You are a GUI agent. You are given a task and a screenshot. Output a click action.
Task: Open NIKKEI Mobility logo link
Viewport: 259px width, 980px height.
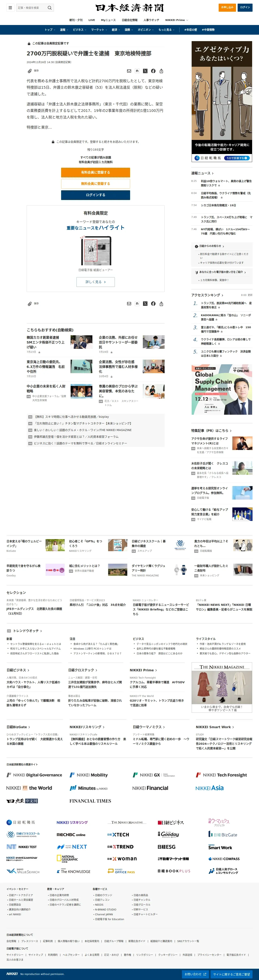[x=89, y=775]
